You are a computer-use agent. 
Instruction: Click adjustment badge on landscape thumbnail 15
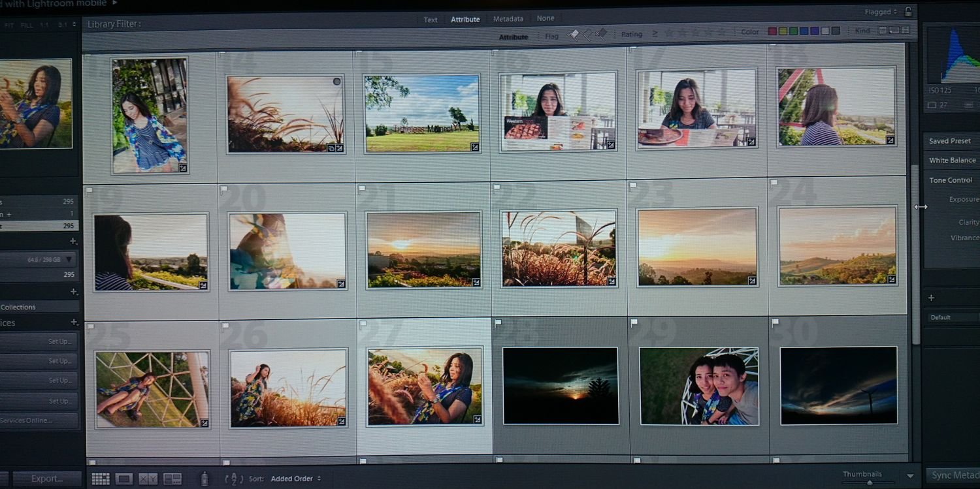coord(475,148)
